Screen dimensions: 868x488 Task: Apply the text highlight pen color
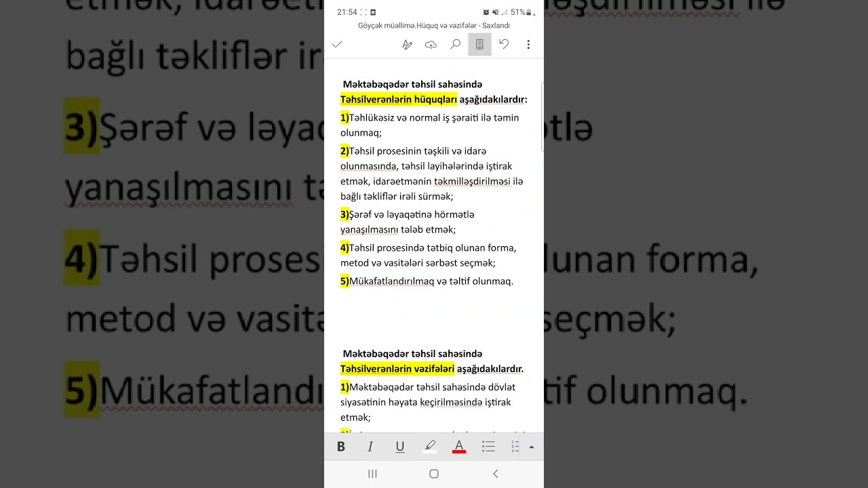[x=429, y=447]
